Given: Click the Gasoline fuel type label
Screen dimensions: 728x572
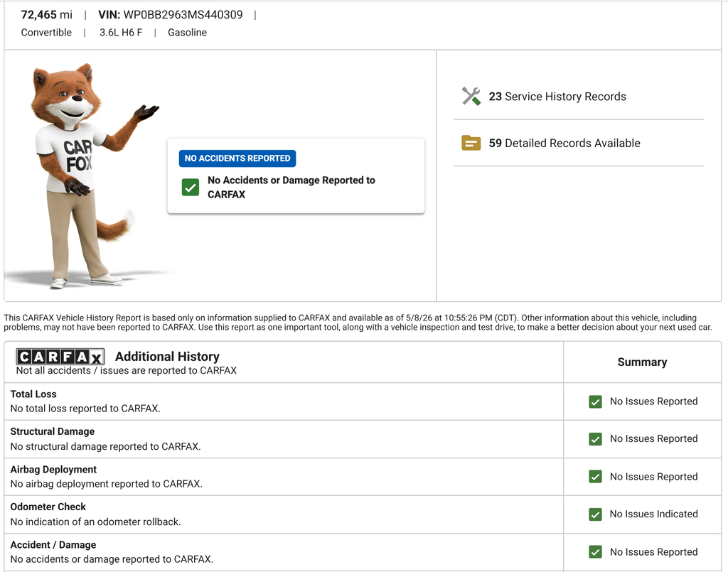Looking at the screenshot, I should coord(187,33).
